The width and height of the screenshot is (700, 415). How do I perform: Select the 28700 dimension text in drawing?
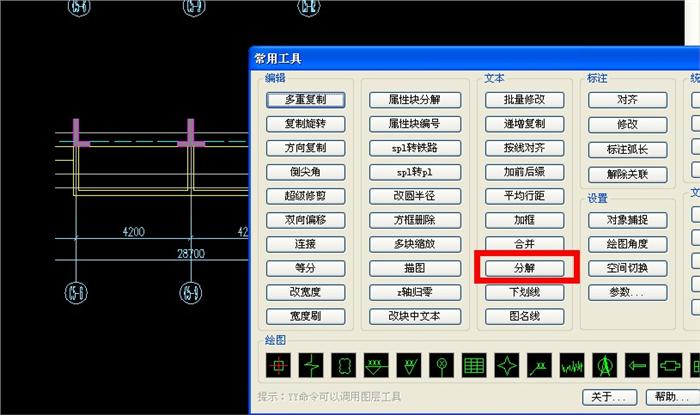[191, 254]
